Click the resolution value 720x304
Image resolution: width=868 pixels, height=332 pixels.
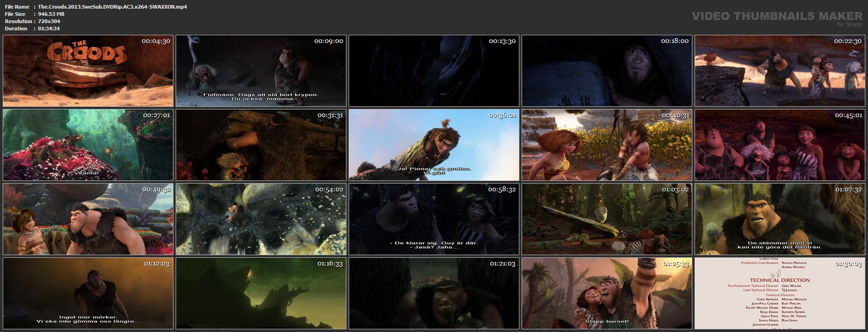pyautogui.click(x=49, y=21)
